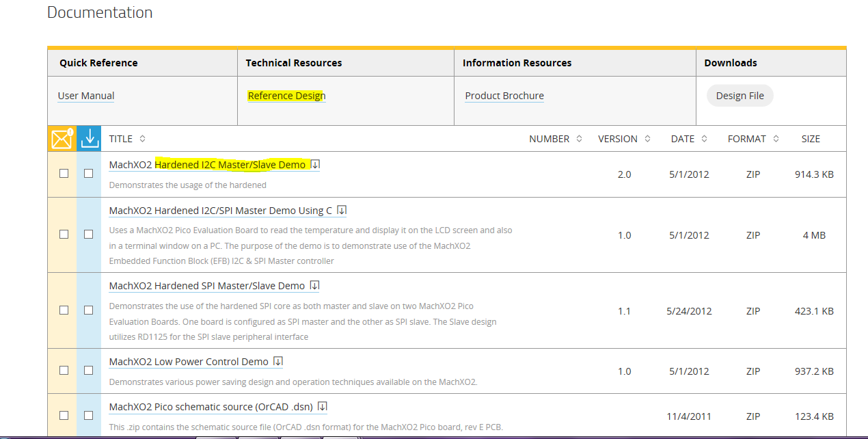Screen dimensions: 868x439
Task: Click the 5/24/2012 date cell
Action: [689, 311]
